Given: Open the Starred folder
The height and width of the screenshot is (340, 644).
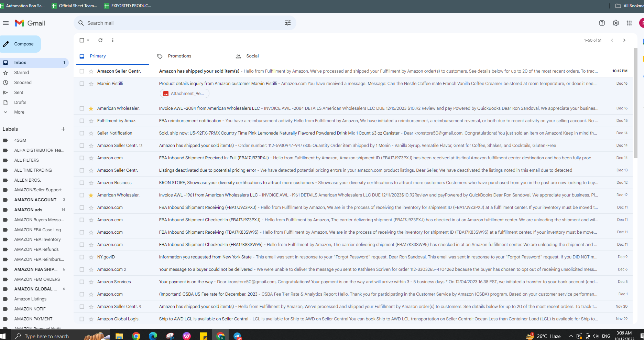Looking at the screenshot, I should click(x=34, y=73).
